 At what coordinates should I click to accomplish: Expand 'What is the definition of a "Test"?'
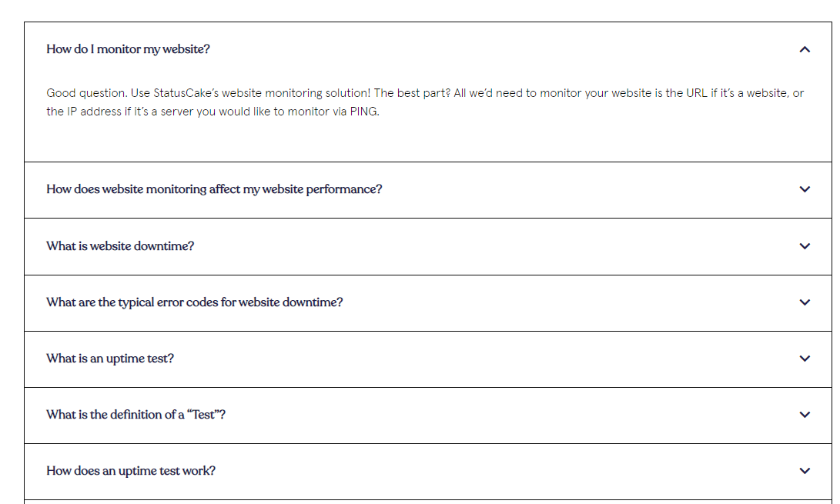pos(136,415)
